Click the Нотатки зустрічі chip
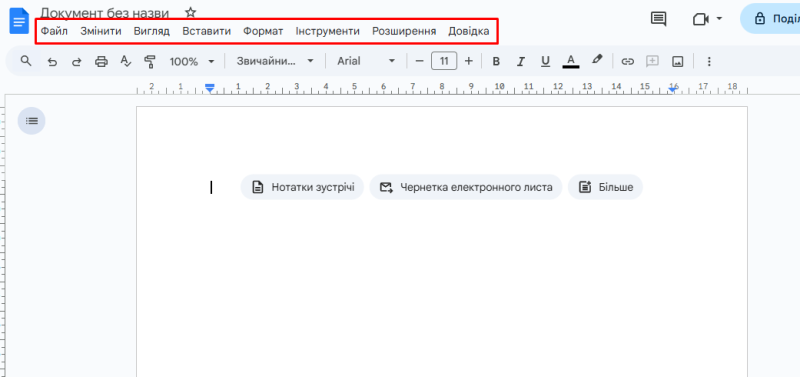 (302, 187)
